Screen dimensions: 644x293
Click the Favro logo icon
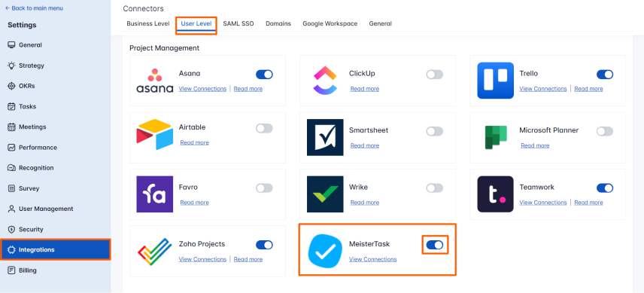pos(154,194)
